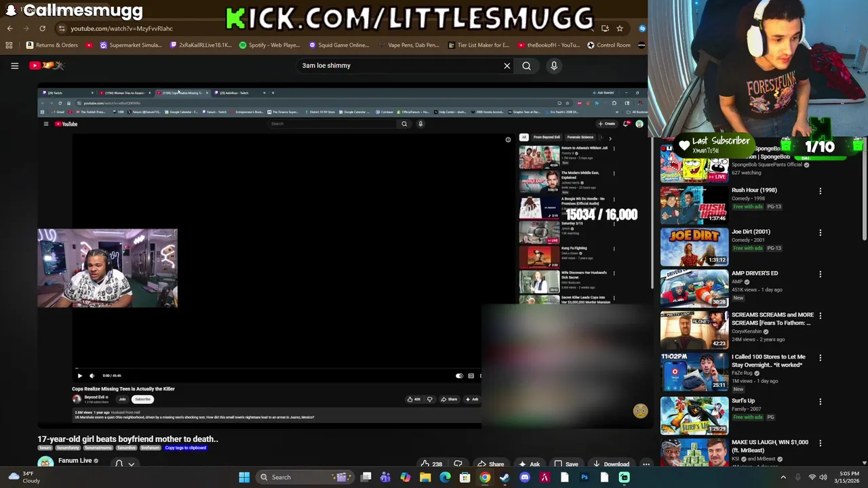The width and height of the screenshot is (868, 488).
Task: Open the weather widget showing 34°F
Action: pos(23,477)
